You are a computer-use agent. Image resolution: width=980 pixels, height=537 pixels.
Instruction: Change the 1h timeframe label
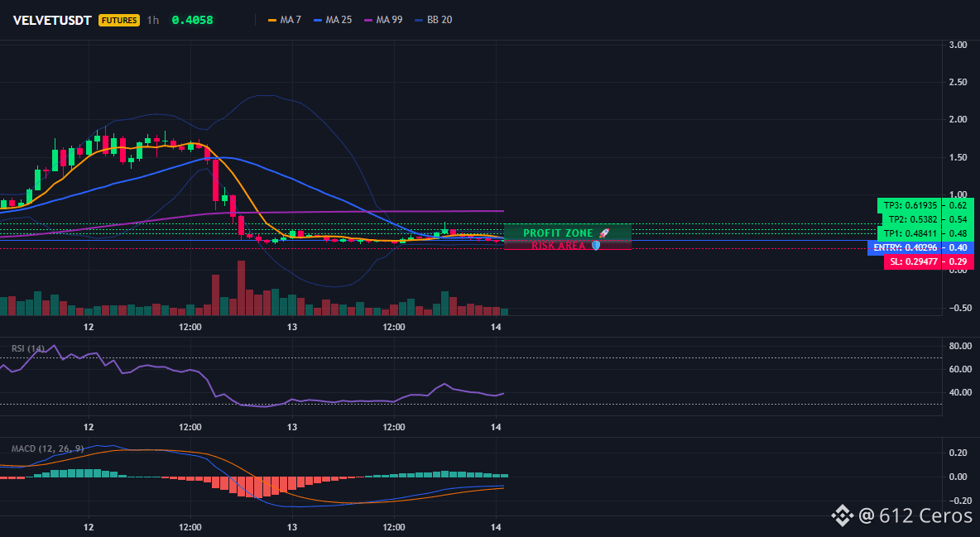[x=152, y=20]
